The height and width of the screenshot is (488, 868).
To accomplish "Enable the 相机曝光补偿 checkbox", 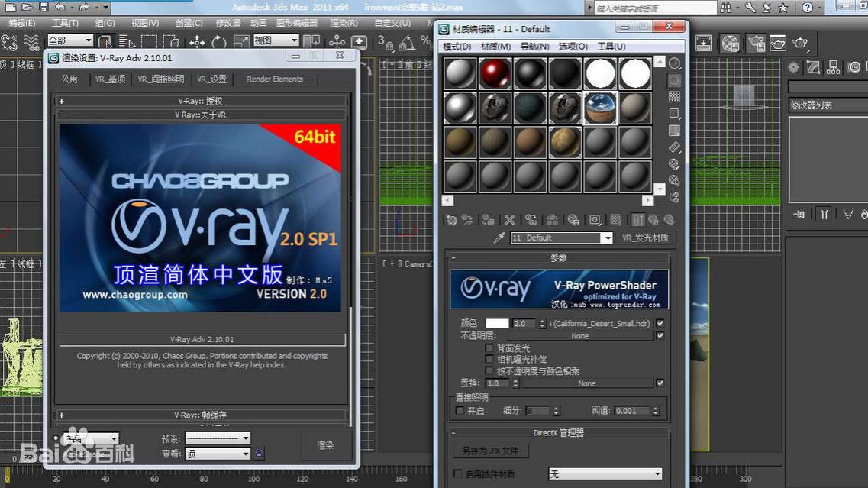I will tap(489, 359).
